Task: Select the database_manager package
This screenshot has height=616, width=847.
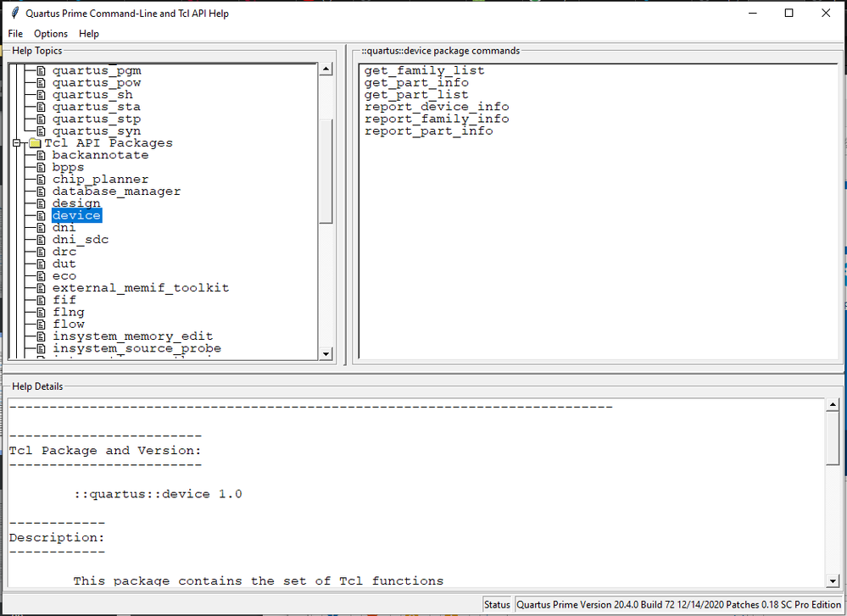Action: pos(117,191)
